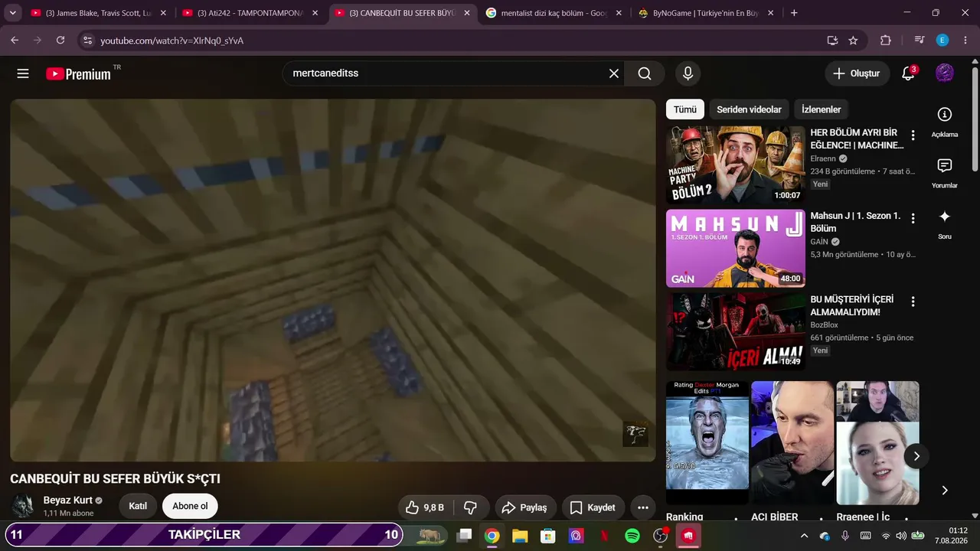
Task: Open install or cast icon in address bar
Action: click(x=832, y=41)
